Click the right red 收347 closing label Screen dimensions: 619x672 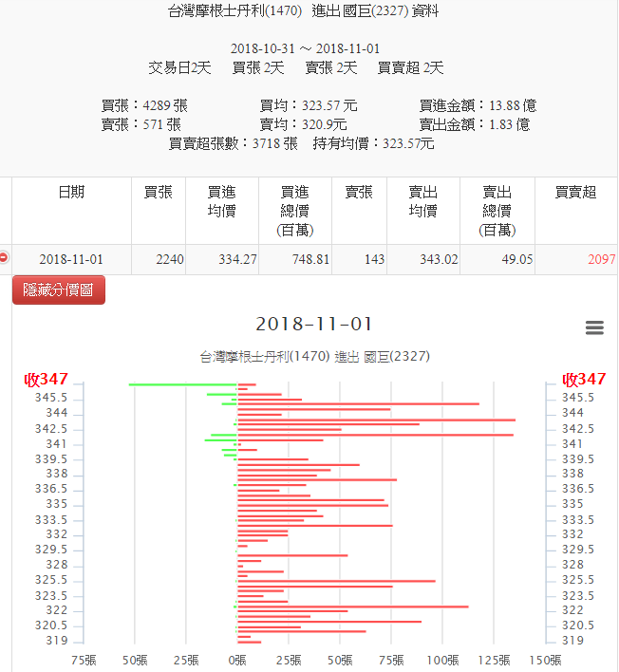click(x=584, y=380)
